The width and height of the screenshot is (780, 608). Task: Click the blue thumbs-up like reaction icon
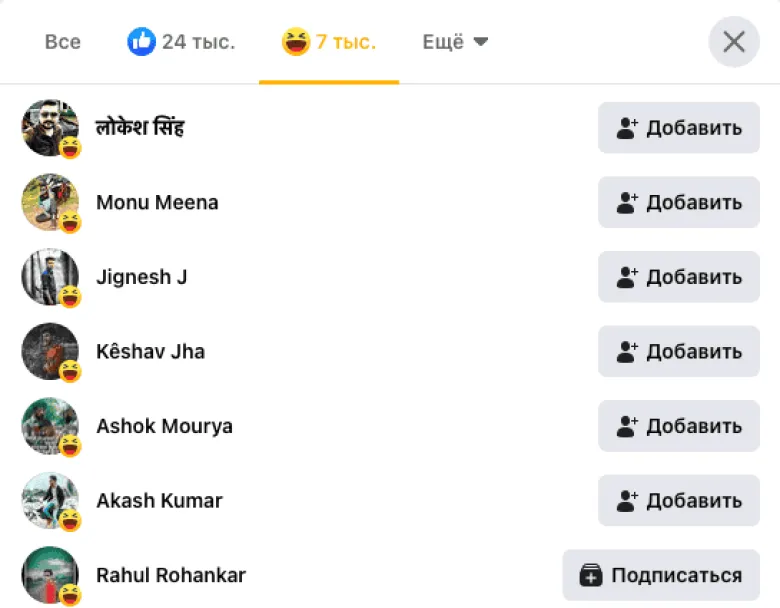[x=142, y=42]
